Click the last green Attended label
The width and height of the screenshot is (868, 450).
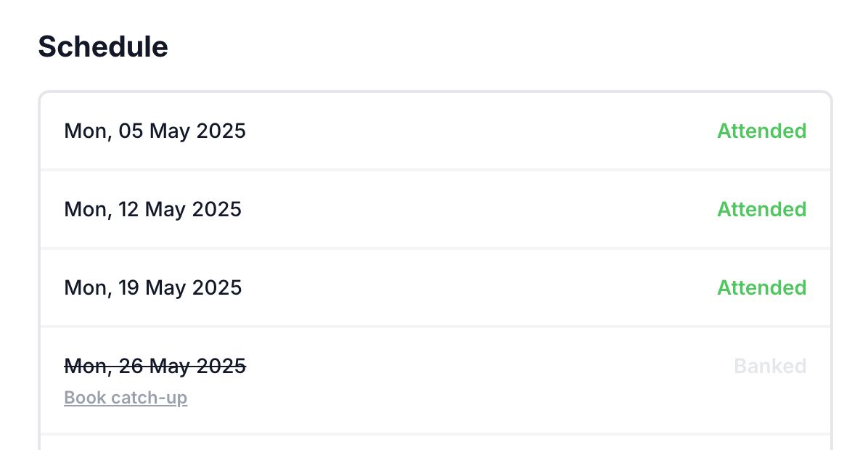pyautogui.click(x=761, y=288)
